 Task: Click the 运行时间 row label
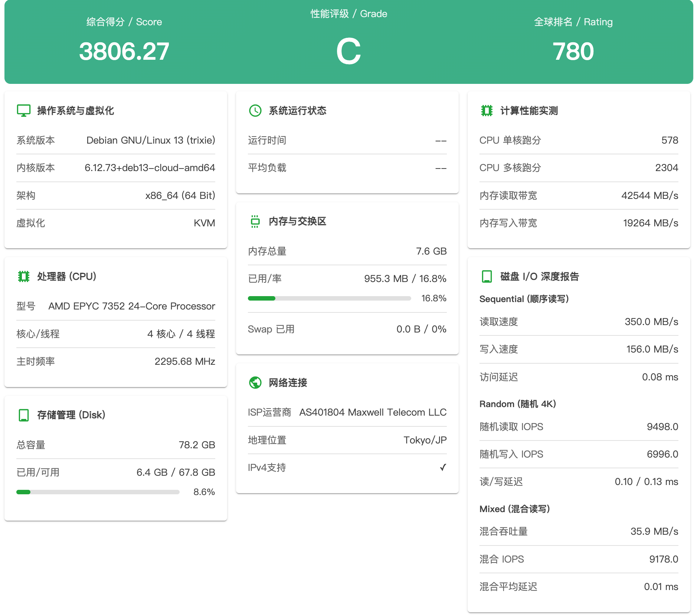[267, 140]
